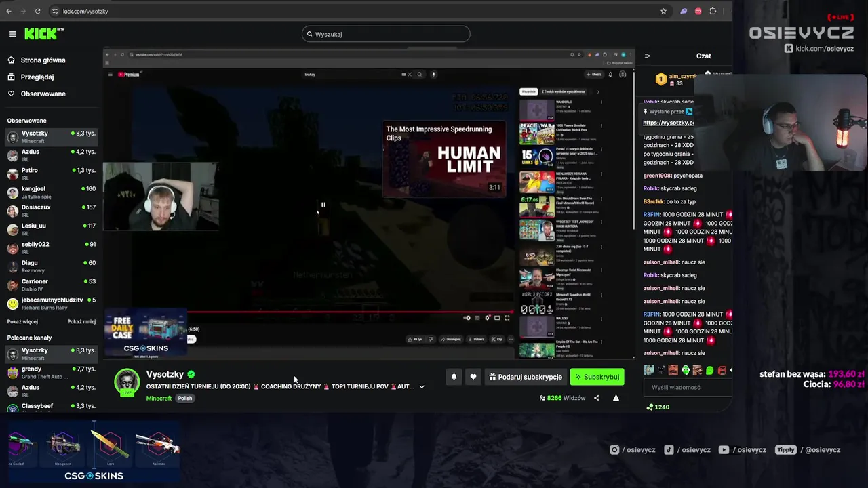Image resolution: width=868 pixels, height=488 pixels.
Task: Open Patiro channel in followed list
Action: [51, 174]
